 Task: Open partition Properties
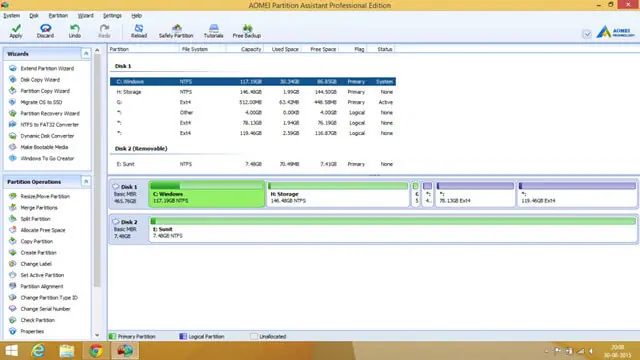pos(32,331)
